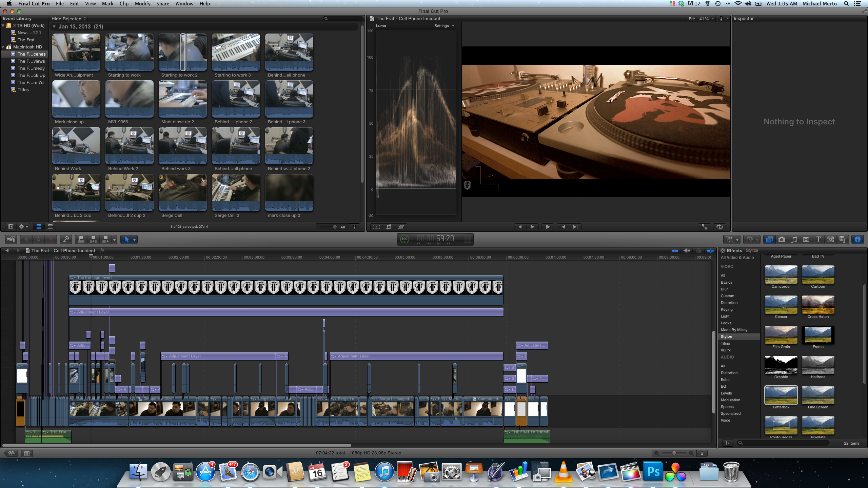Screen dimensions: 868x488
Task: Collapse the Jan 13, 2013 event group
Action: pyautogui.click(x=54, y=27)
